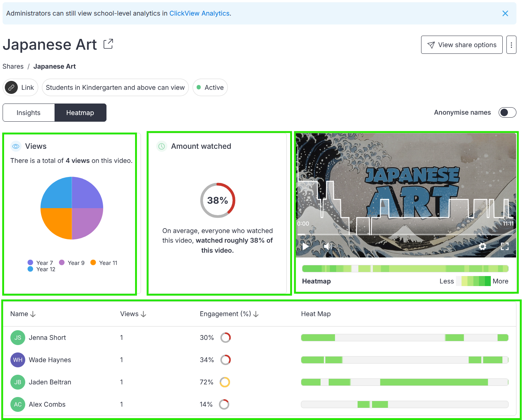522x420 pixels.
Task: Click Wade Haynes' WH avatar
Action: (x=18, y=360)
